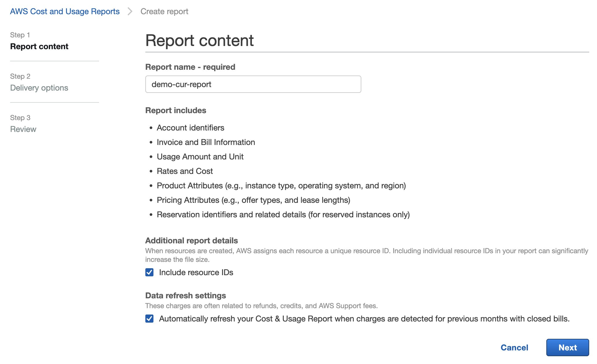Click the Account identifiers bullet item
The image size is (597, 364).
pyautogui.click(x=191, y=128)
